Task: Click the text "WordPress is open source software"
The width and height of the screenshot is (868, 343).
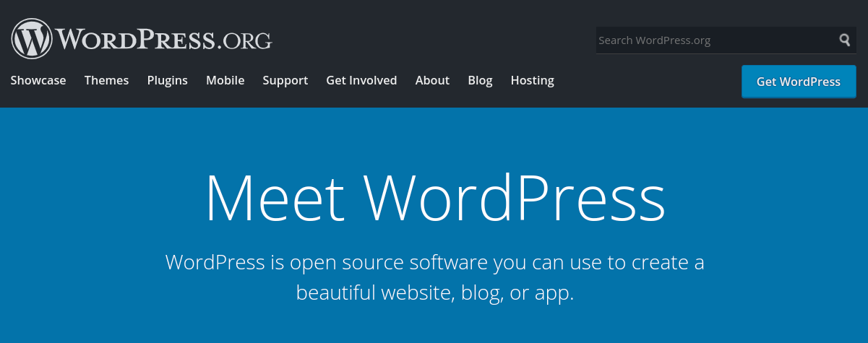Action: pyautogui.click(x=327, y=262)
